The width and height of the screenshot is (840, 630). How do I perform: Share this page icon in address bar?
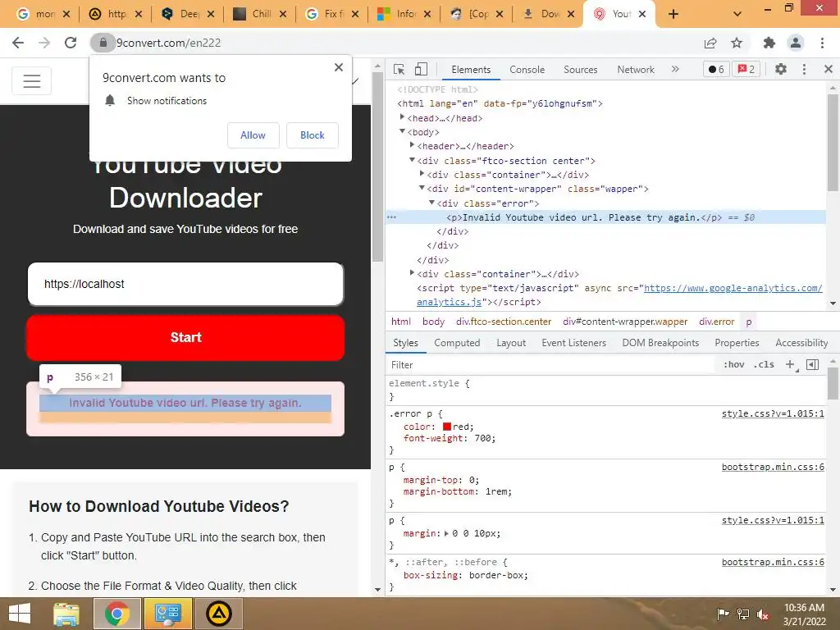(710, 43)
